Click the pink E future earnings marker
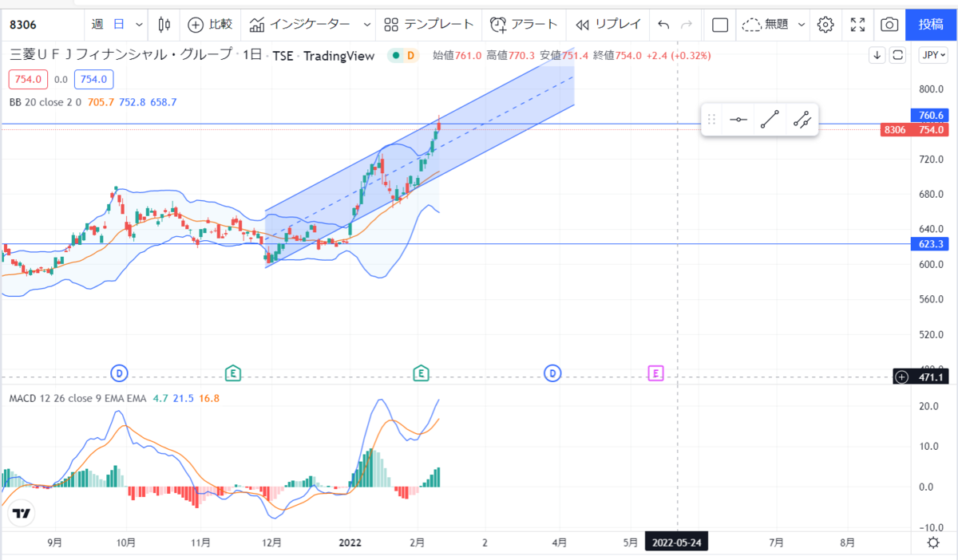Screen dimensions: 958x560 pyautogui.click(x=655, y=373)
